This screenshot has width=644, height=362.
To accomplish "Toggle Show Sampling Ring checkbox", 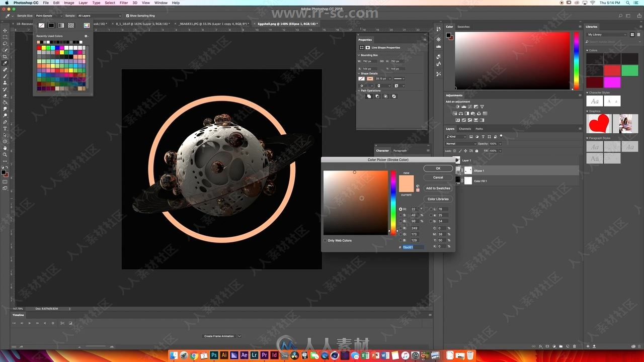I will [127, 16].
